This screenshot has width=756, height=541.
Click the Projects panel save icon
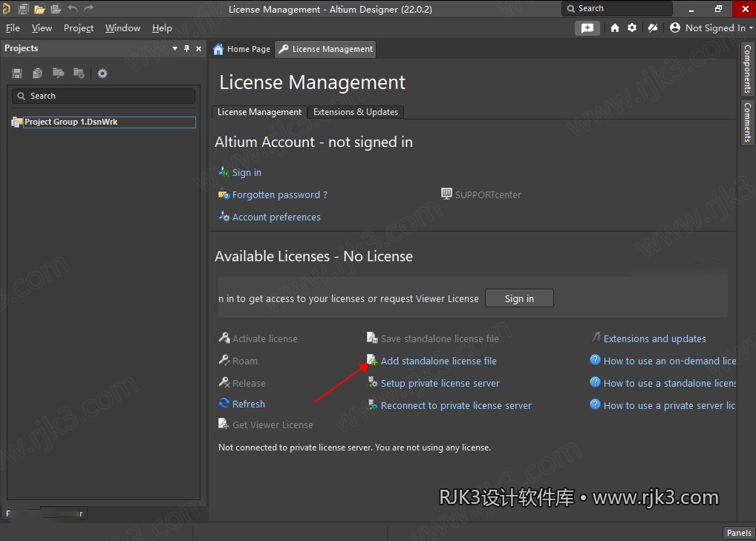point(17,73)
